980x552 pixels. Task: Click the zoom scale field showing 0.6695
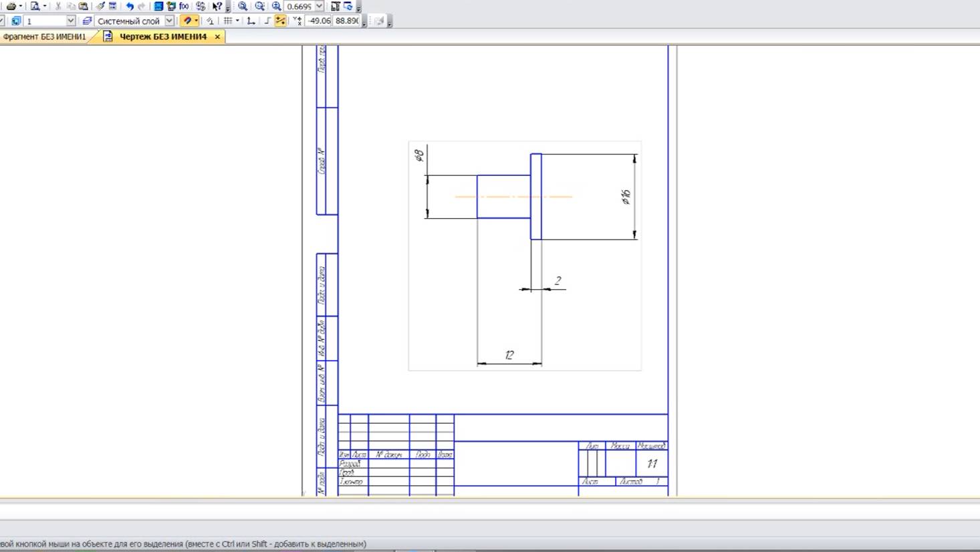click(299, 6)
